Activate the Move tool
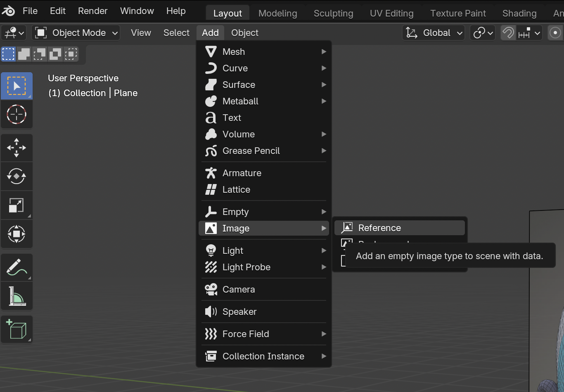 (x=17, y=148)
